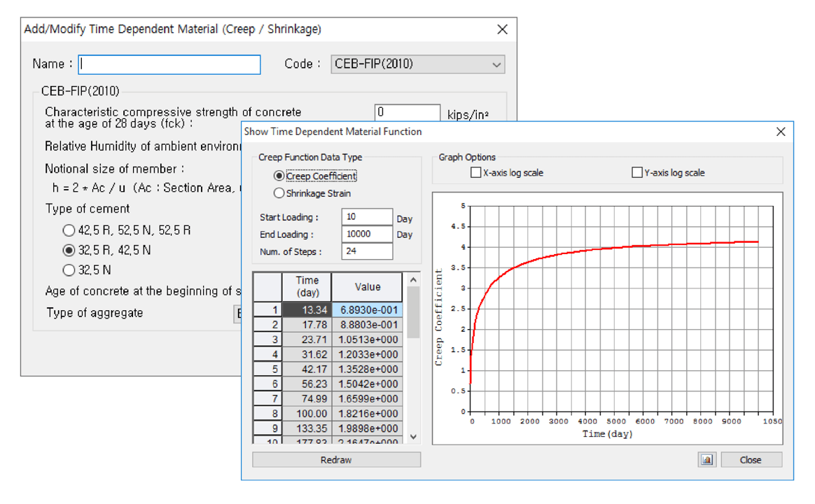Select the Creep Coefficient radio button
The image size is (815, 504).
(279, 176)
